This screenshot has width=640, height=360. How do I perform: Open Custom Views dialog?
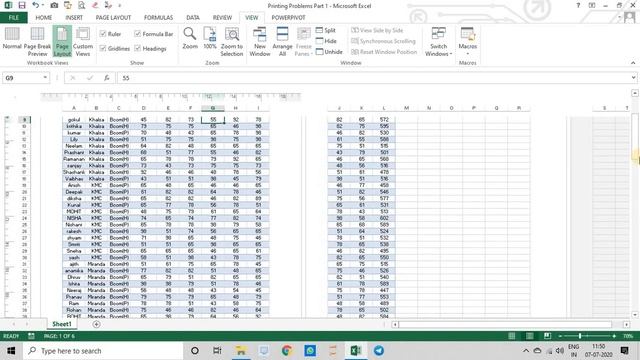point(83,42)
